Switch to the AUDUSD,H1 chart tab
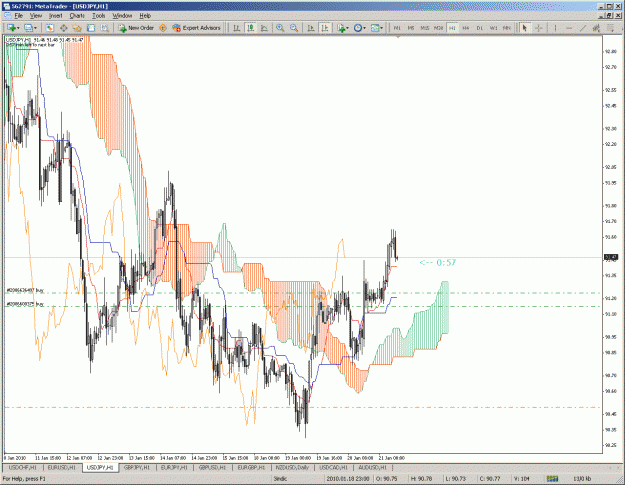This screenshot has height=485, width=625. click(x=373, y=467)
